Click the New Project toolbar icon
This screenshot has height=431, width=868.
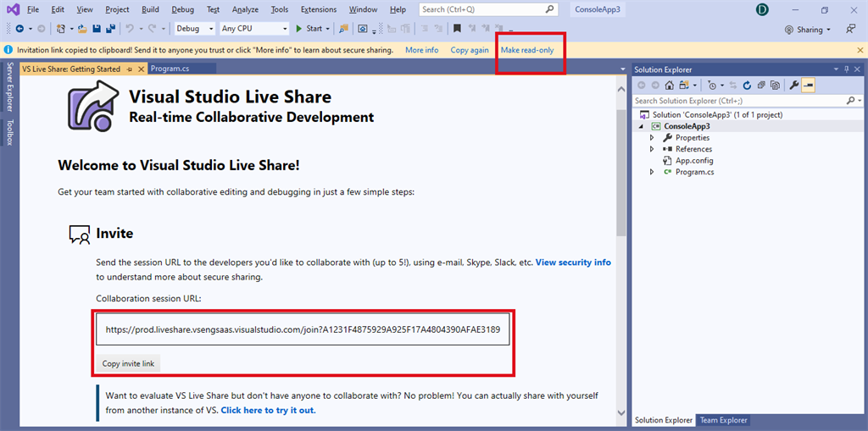pos(61,29)
